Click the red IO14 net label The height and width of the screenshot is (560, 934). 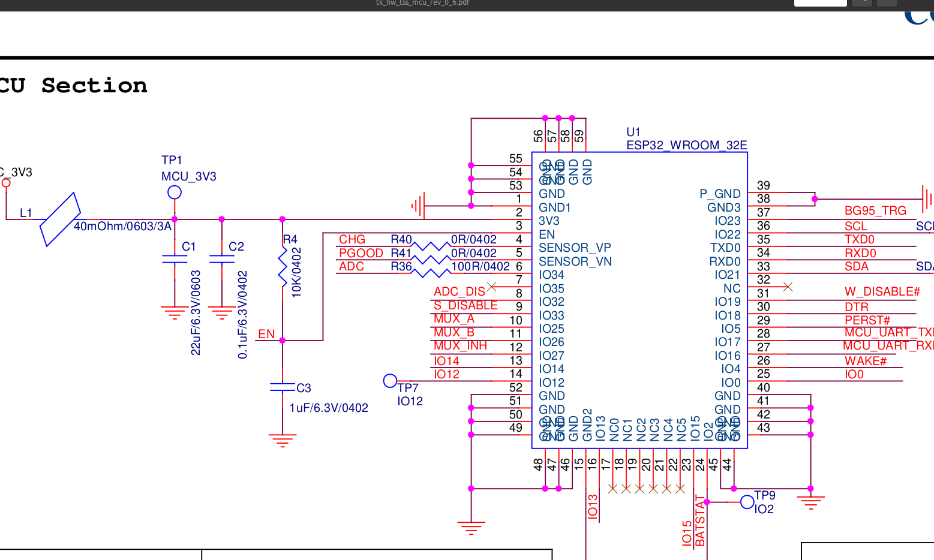tap(446, 361)
